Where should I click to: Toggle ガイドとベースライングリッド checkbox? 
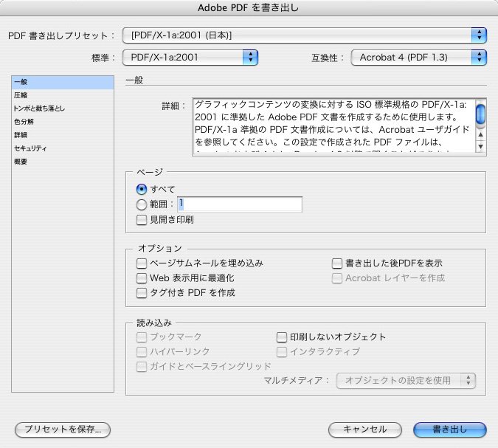point(142,366)
